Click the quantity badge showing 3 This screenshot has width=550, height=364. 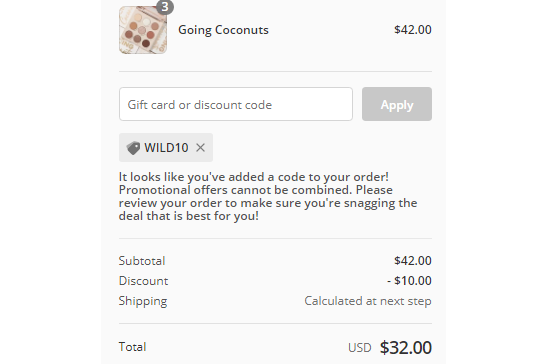(165, 6)
